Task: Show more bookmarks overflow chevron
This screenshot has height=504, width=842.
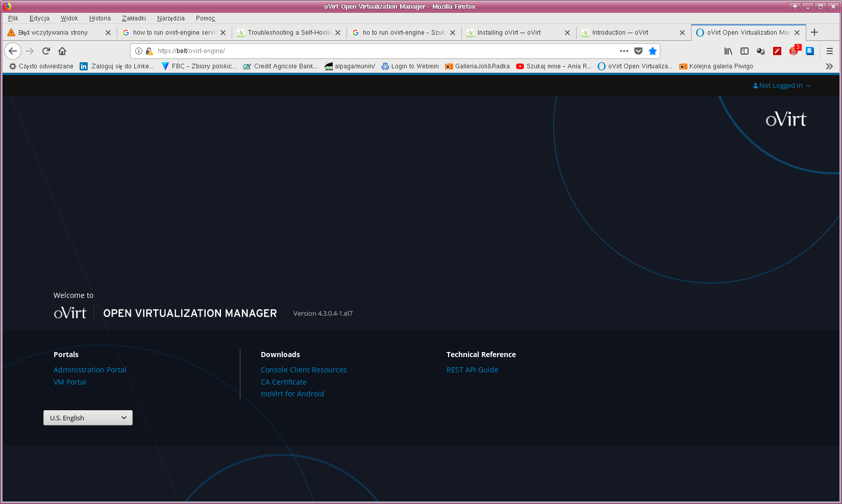Action: 829,66
